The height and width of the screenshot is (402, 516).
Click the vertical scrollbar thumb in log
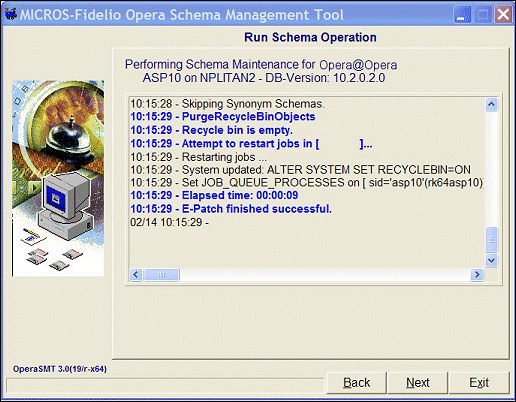[x=491, y=239]
